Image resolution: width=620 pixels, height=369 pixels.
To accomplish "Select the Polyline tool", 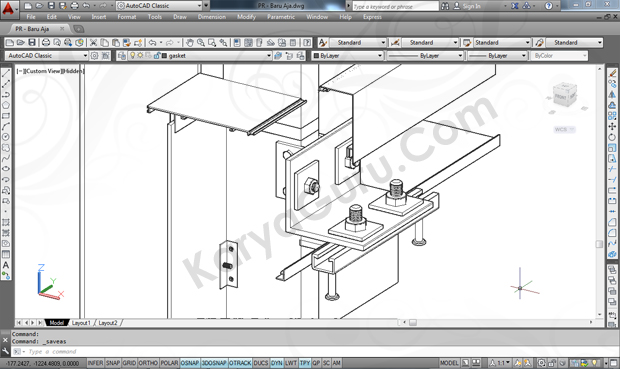I will (6, 95).
